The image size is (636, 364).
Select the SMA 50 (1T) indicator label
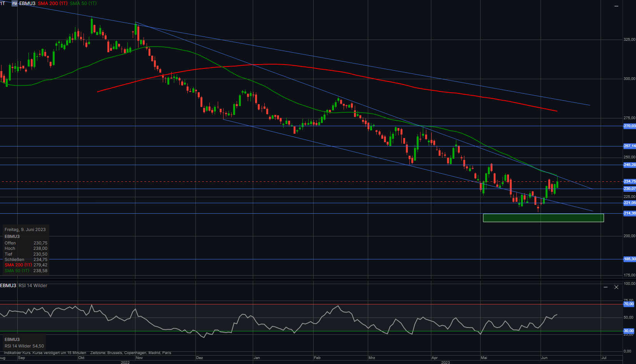(x=83, y=3)
